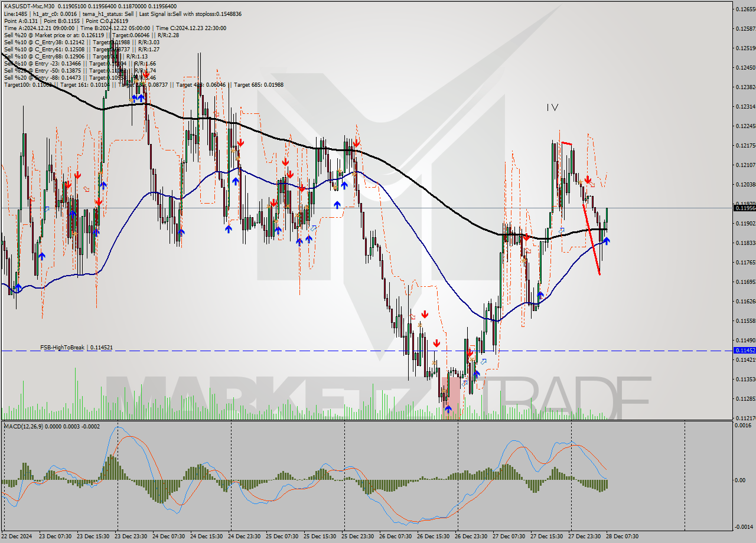
Task: Click the FSB-HighToBreak 0.114521 label
Action: (76, 348)
